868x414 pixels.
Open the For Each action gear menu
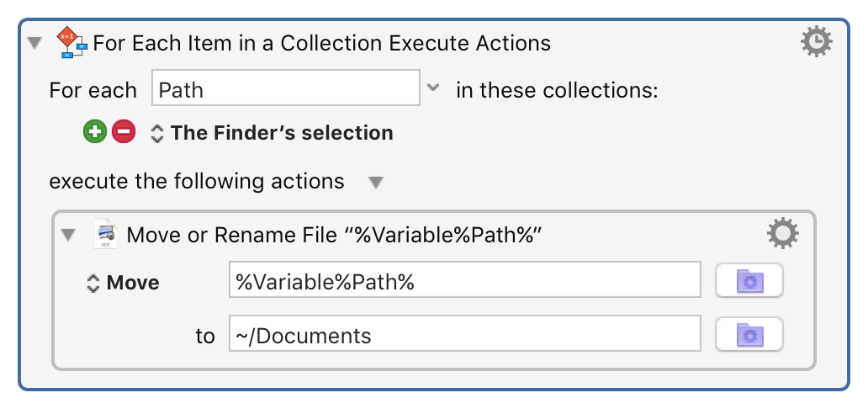(816, 41)
